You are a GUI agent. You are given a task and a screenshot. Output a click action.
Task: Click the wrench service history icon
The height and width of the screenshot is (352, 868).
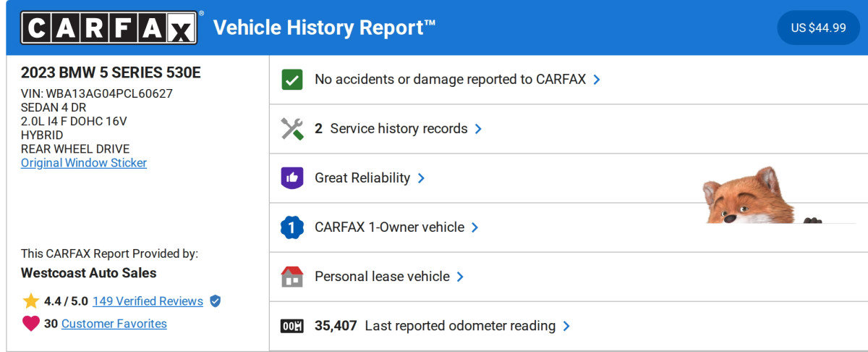[292, 129]
